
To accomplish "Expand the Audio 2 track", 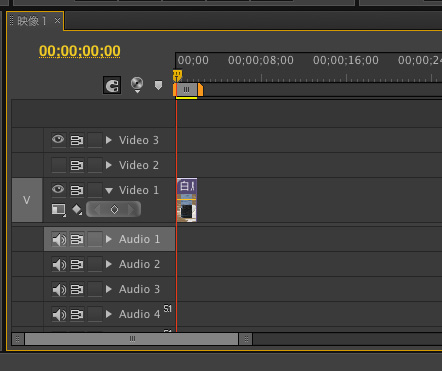I will click(x=109, y=264).
